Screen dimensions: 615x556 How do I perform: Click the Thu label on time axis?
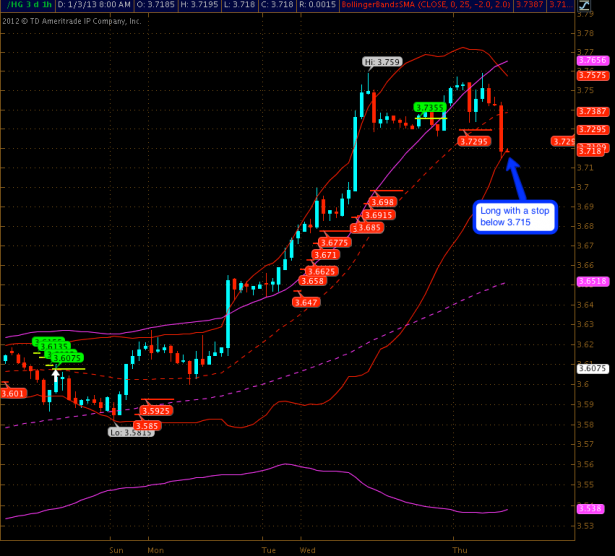(460, 550)
